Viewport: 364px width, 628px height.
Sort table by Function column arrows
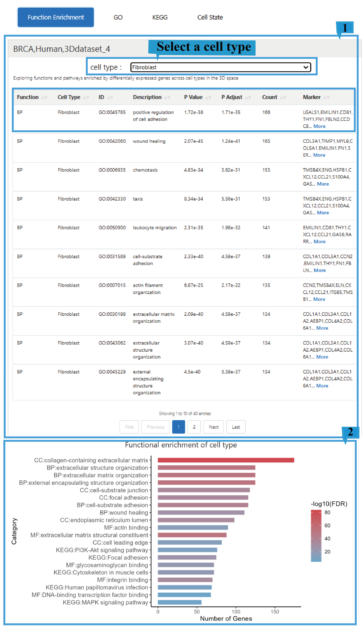(x=44, y=97)
